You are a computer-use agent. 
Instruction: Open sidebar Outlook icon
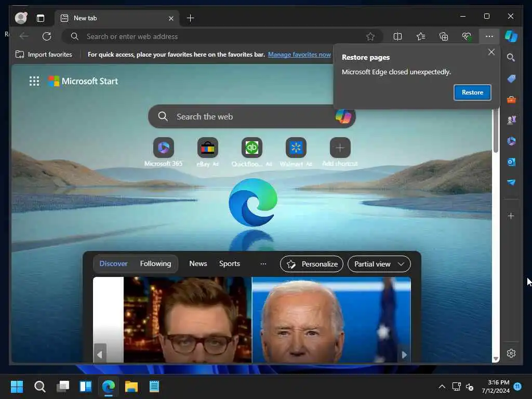click(x=511, y=162)
